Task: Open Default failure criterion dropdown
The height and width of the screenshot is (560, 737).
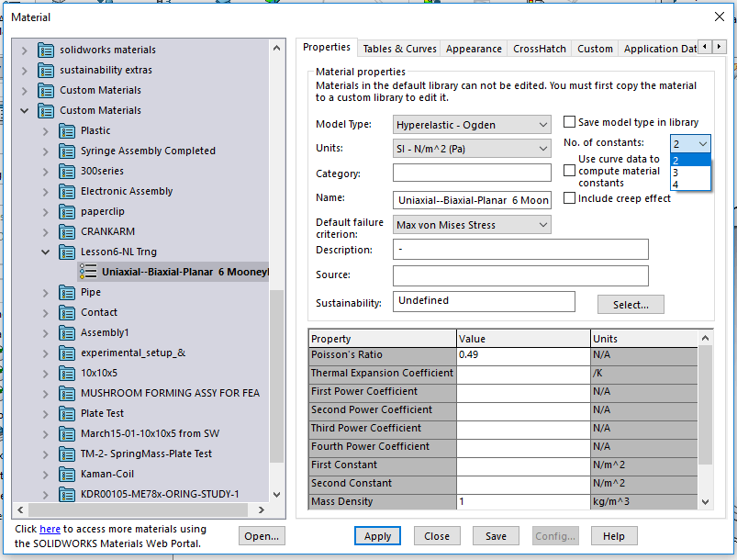Action: 472,225
